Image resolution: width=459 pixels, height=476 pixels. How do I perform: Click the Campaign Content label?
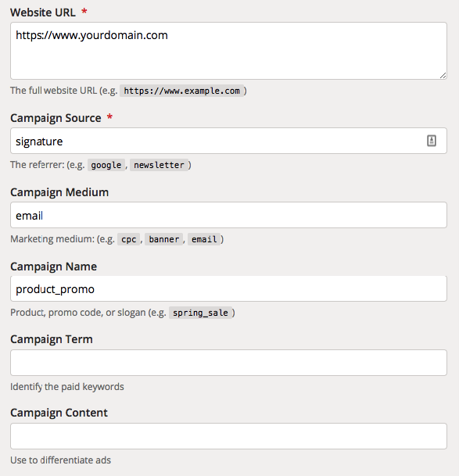tap(59, 413)
